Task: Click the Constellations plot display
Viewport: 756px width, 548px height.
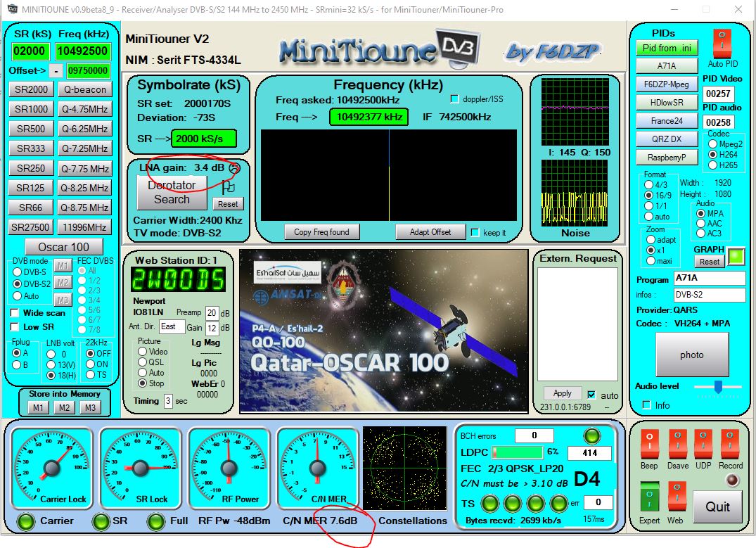Action: point(405,468)
